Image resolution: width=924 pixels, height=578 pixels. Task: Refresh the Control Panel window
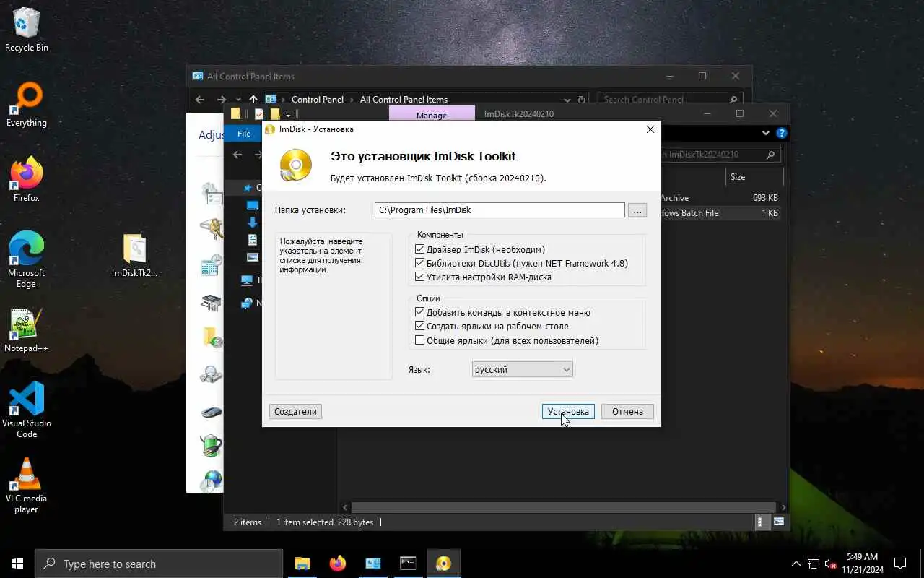[582, 100]
